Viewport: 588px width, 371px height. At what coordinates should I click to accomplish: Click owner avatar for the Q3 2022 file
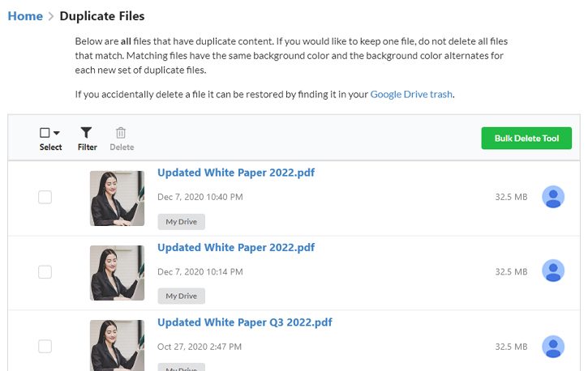[x=553, y=347]
